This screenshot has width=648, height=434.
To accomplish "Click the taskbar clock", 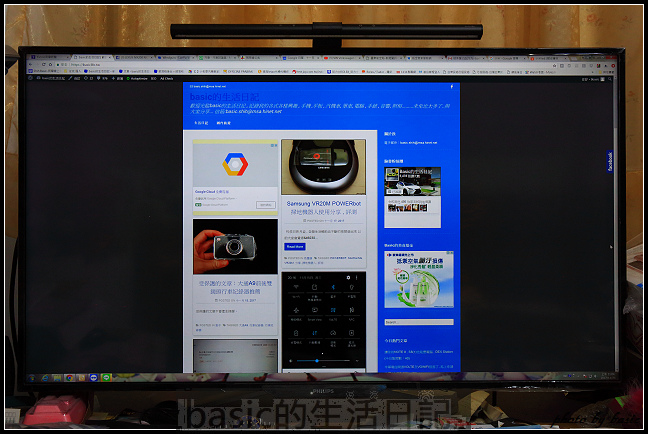I will (608, 375).
